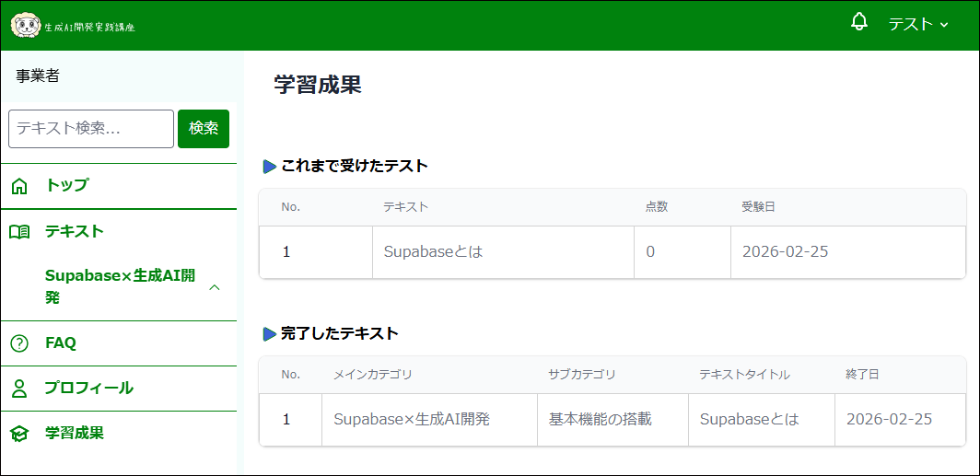Image resolution: width=980 pixels, height=476 pixels.
Task: Click the person icon for プロフィール
Action: click(19, 389)
